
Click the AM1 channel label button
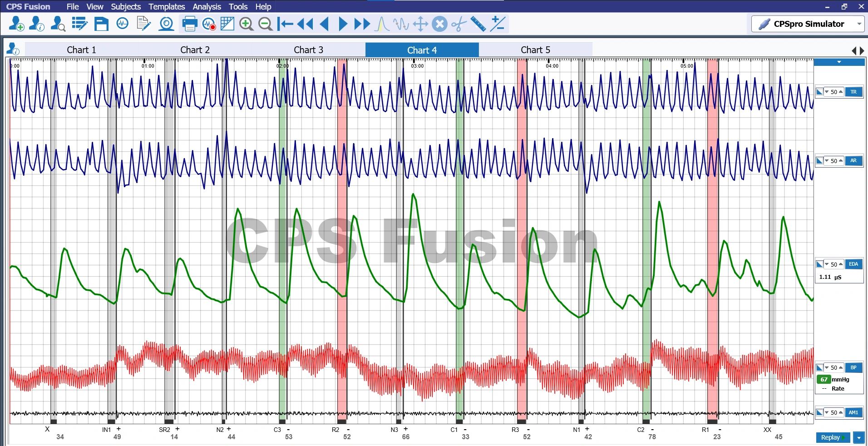[x=853, y=412]
